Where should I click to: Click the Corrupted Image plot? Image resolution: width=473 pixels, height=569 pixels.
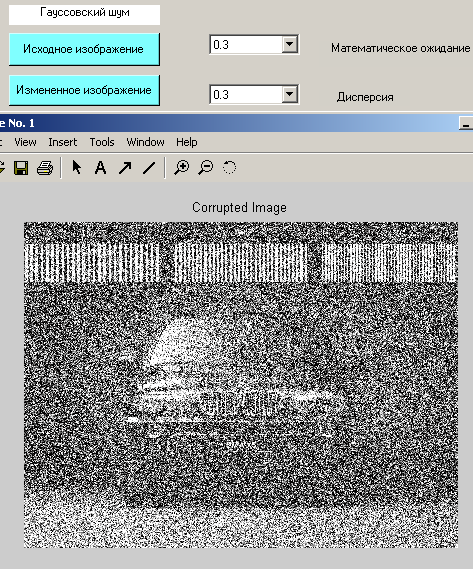point(241,385)
